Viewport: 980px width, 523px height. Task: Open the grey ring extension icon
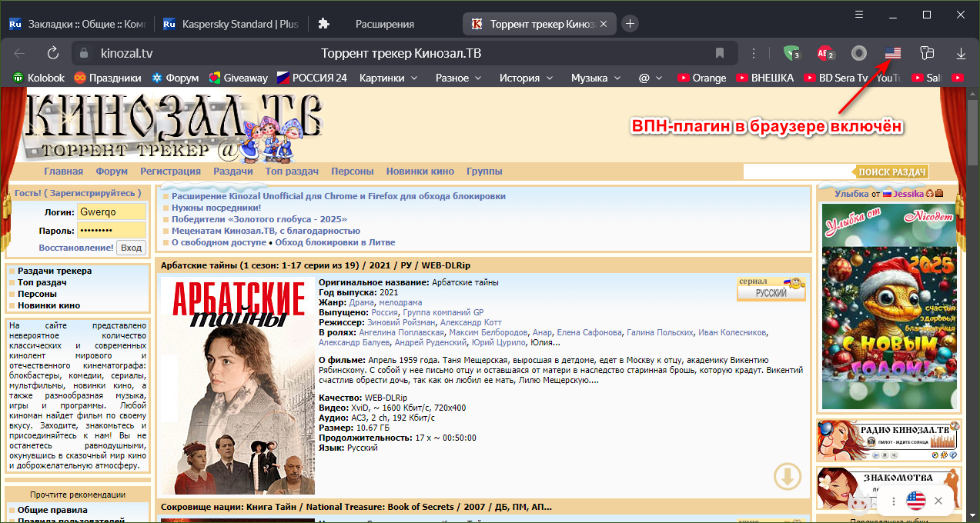point(859,53)
